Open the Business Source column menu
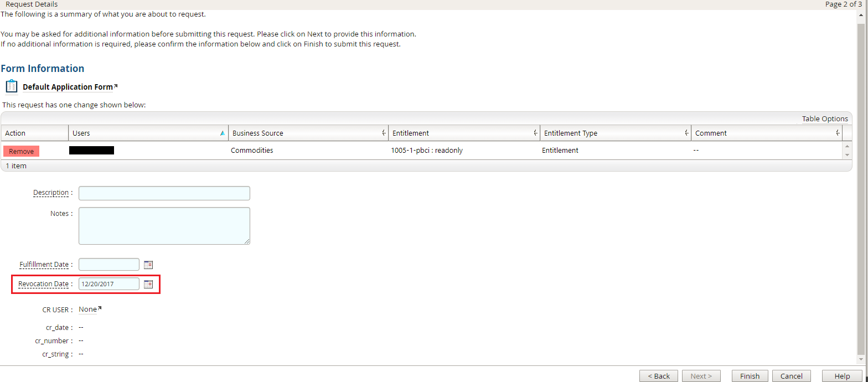Screen dimensions: 868x382 pyautogui.click(x=384, y=133)
